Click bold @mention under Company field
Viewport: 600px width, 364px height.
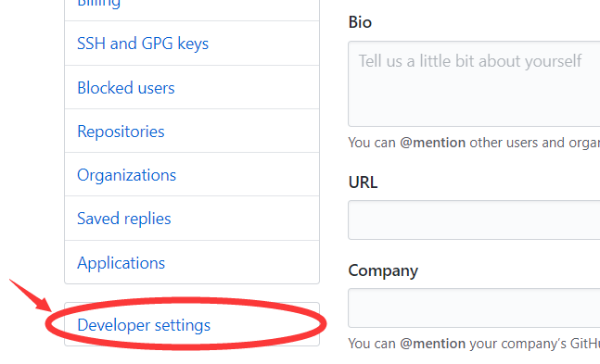tap(432, 344)
